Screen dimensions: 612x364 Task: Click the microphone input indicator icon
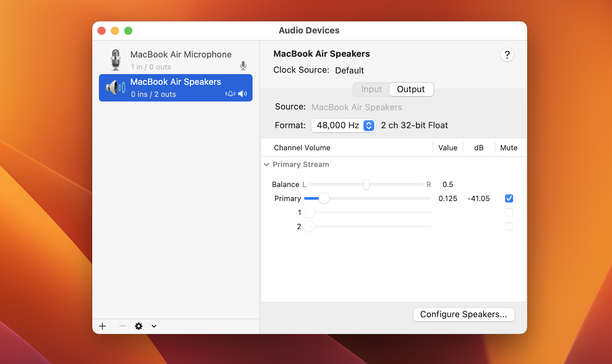click(x=243, y=65)
